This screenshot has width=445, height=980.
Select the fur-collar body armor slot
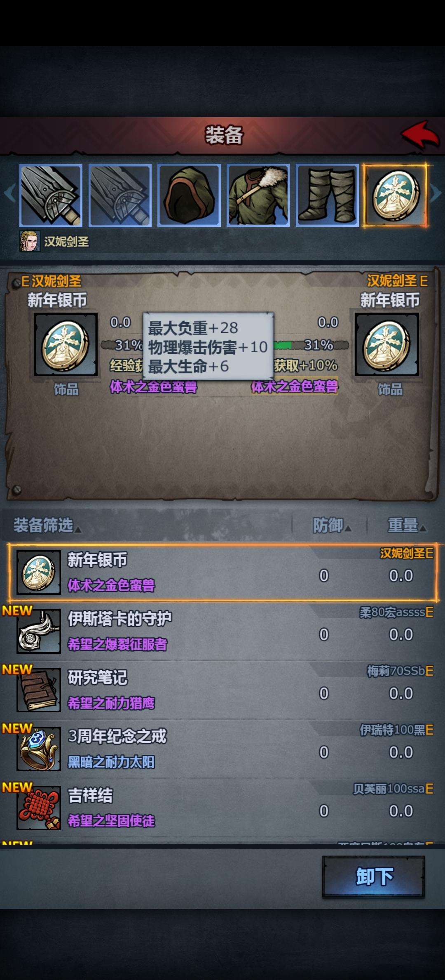(x=258, y=196)
